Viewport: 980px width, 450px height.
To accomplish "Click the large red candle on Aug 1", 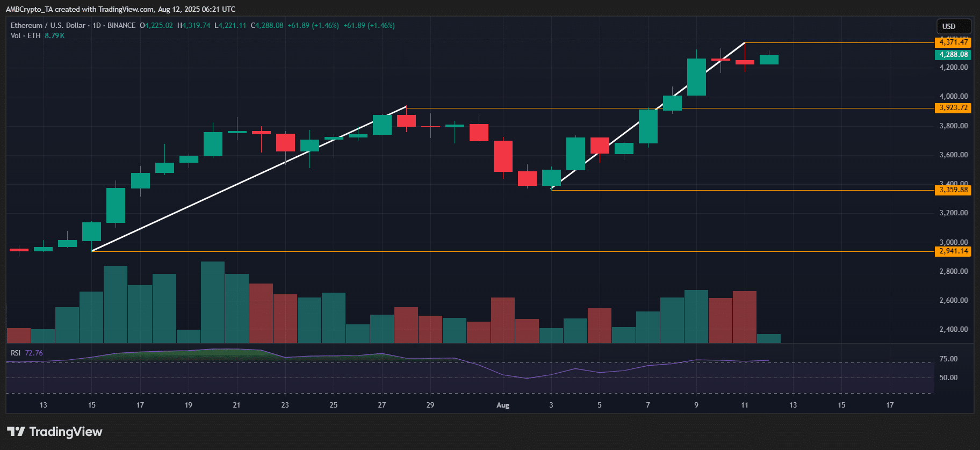I will click(503, 156).
